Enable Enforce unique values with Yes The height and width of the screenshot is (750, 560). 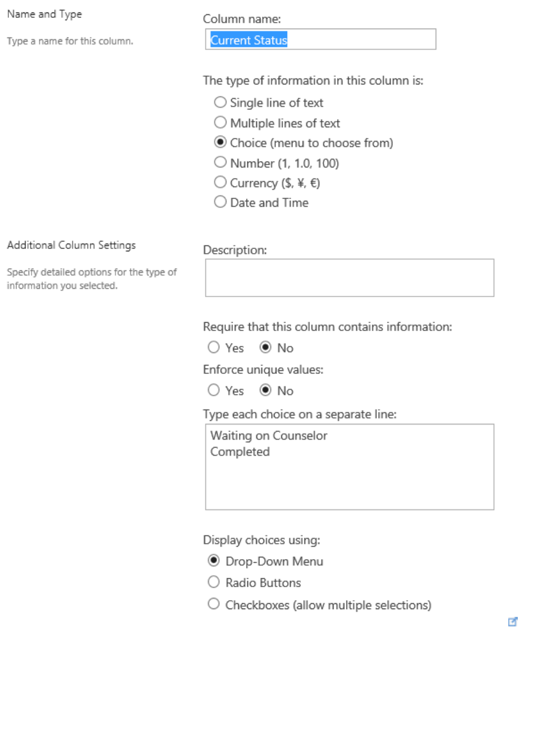(x=214, y=390)
